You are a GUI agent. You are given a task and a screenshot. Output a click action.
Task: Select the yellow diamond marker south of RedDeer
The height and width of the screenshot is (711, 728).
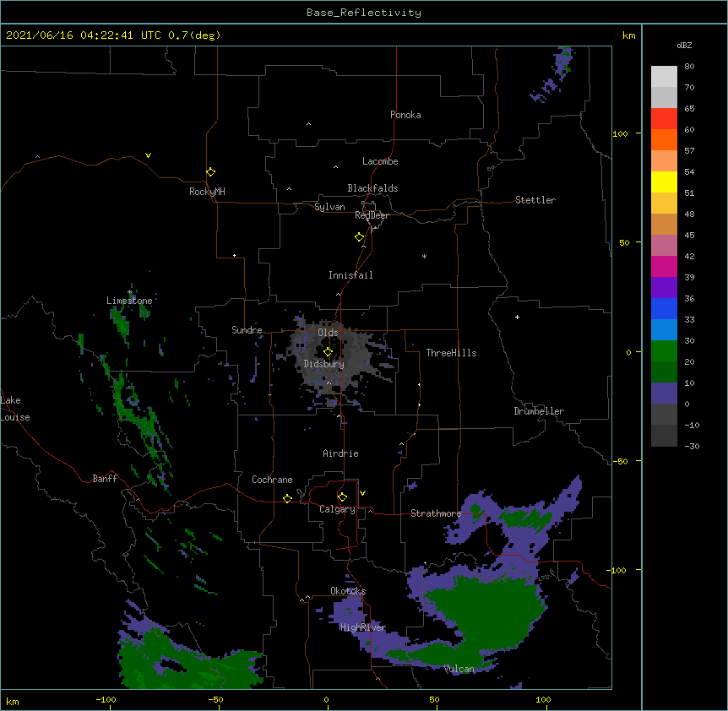(360, 237)
